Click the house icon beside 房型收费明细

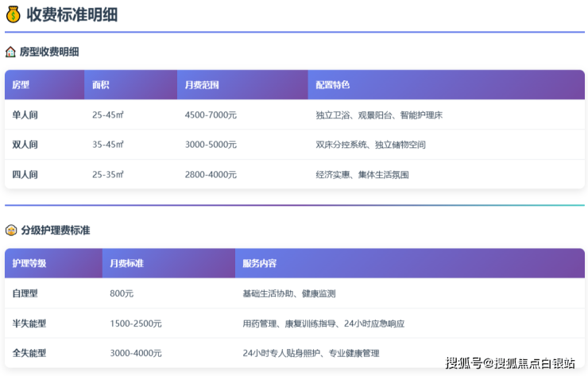click(10, 52)
